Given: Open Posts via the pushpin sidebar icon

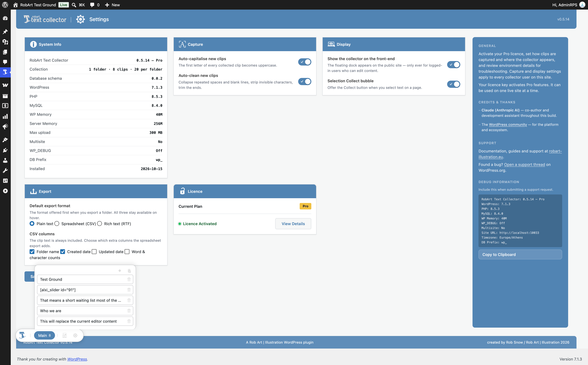Looking at the screenshot, I should (5, 32).
